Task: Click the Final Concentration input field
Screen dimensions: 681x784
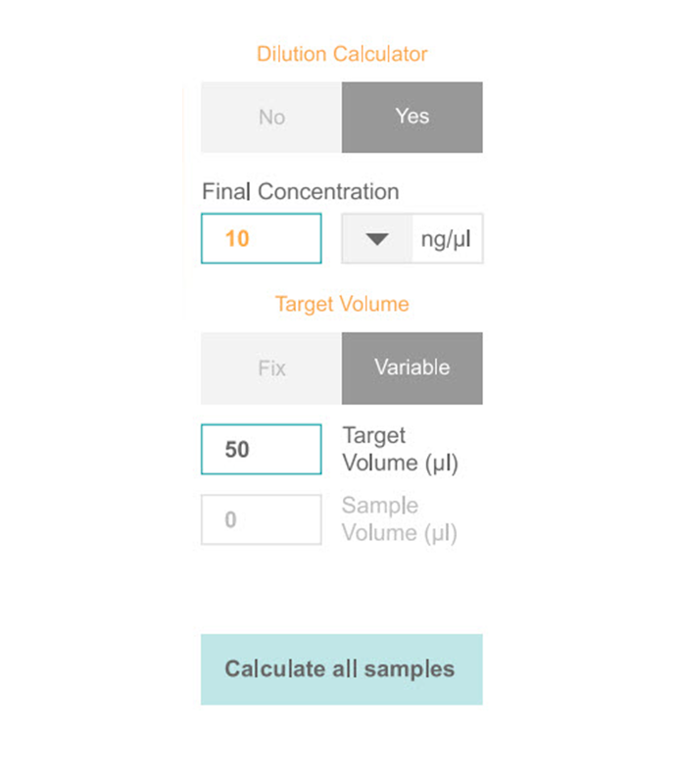Action: [x=261, y=238]
